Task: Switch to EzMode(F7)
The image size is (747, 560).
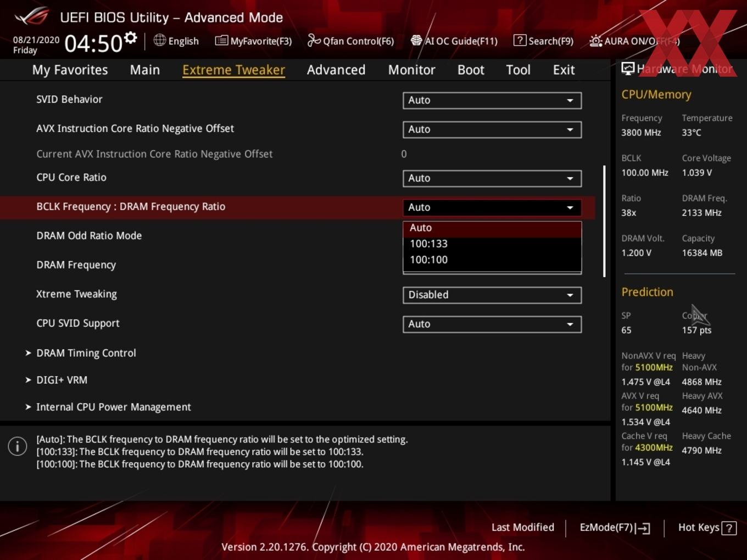Action: [x=615, y=528]
